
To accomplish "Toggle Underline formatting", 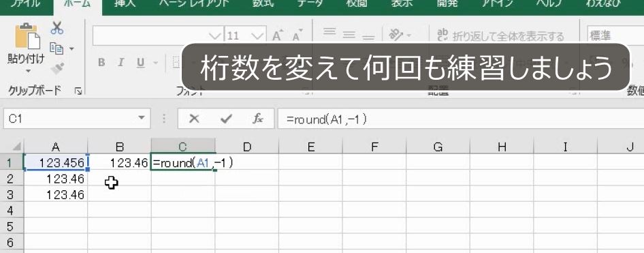I will (140, 63).
